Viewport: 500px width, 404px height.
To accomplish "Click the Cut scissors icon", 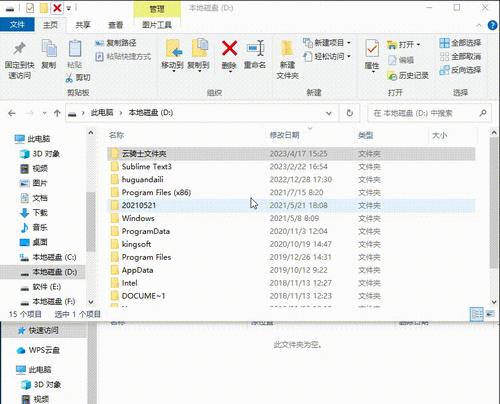I will pos(69,78).
